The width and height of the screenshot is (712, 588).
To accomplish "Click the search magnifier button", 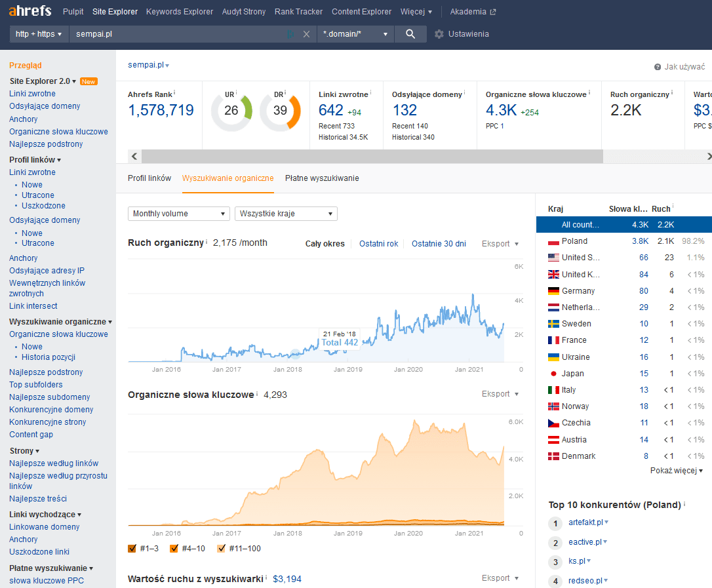I will (410, 34).
